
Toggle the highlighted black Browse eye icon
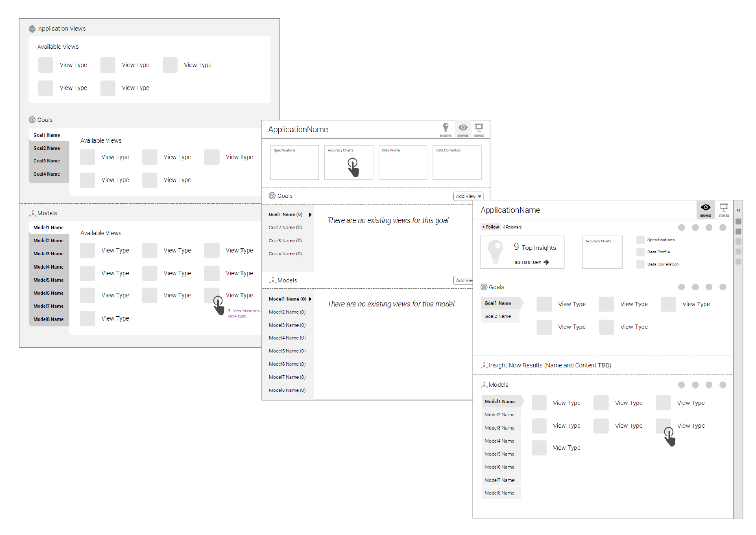pyautogui.click(x=705, y=208)
